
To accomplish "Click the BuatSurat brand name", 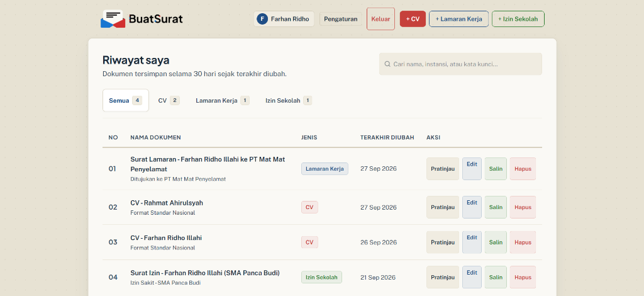I will 156,19.
